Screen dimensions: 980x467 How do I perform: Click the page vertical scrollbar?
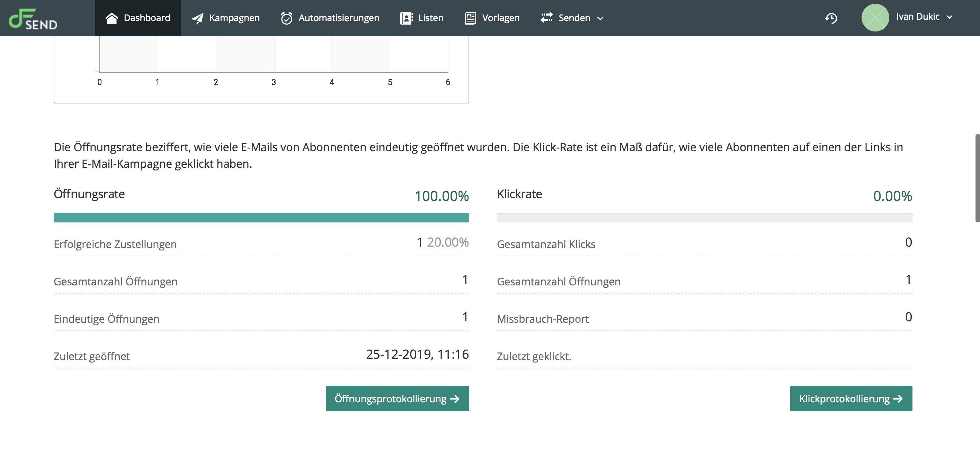click(x=977, y=178)
